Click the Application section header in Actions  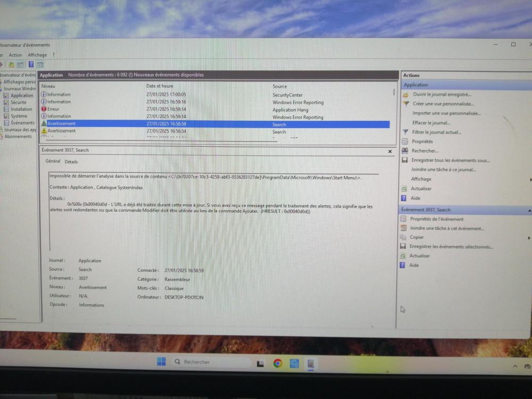pyautogui.click(x=466, y=85)
